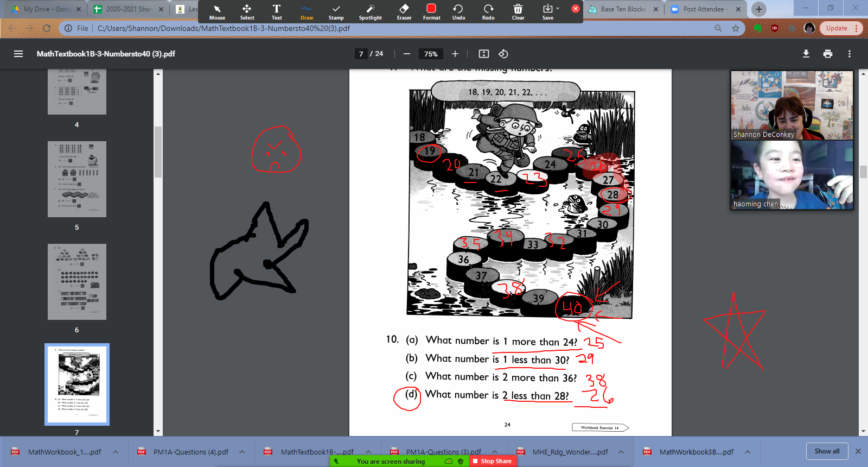This screenshot has height=467, width=868.
Task: Open Format color options
Action: (431, 12)
